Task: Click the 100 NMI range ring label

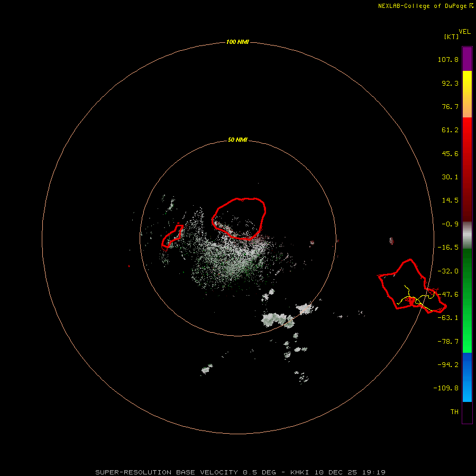Action: [237, 42]
